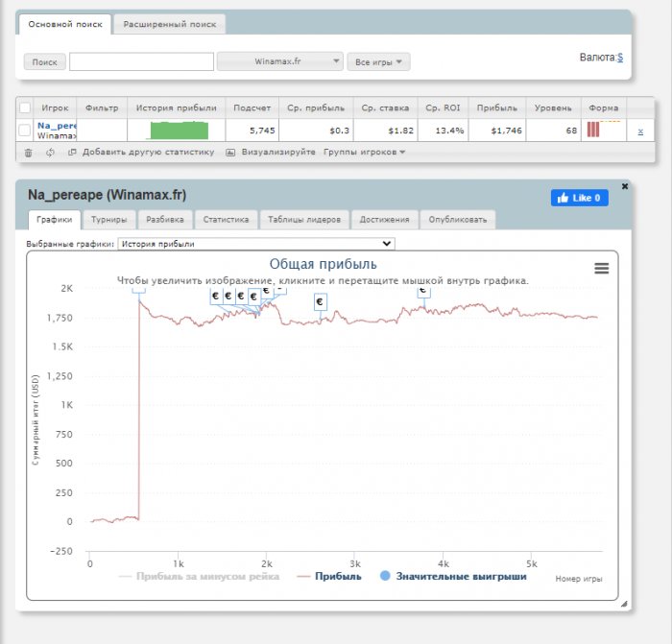672x644 pixels.
Task: Expand the Группы игроков dropdown
Action: (364, 152)
